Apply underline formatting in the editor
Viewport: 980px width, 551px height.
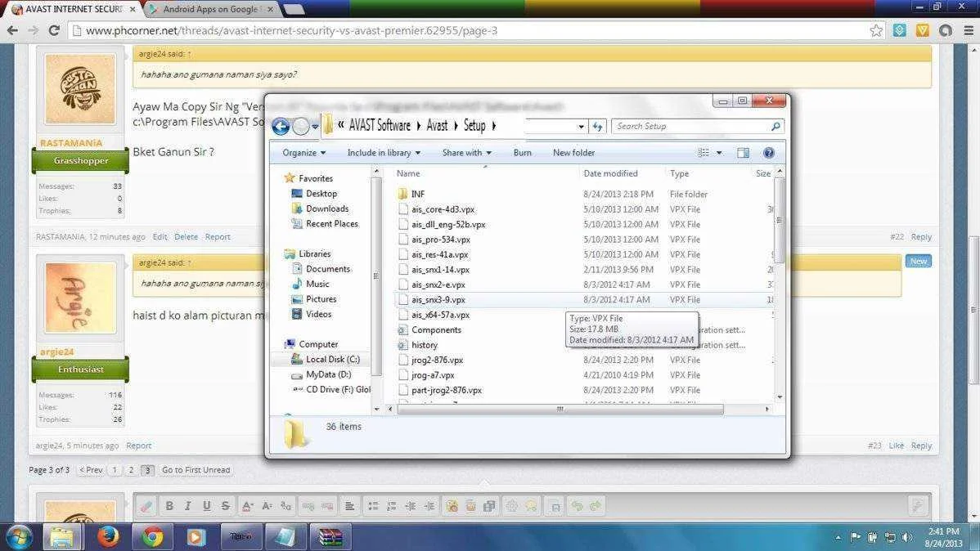tap(206, 506)
